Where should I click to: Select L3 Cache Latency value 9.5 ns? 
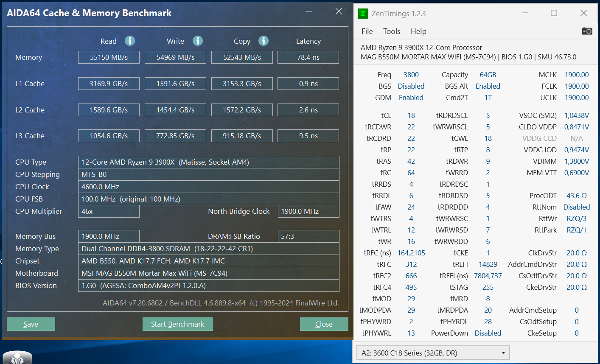tap(308, 136)
